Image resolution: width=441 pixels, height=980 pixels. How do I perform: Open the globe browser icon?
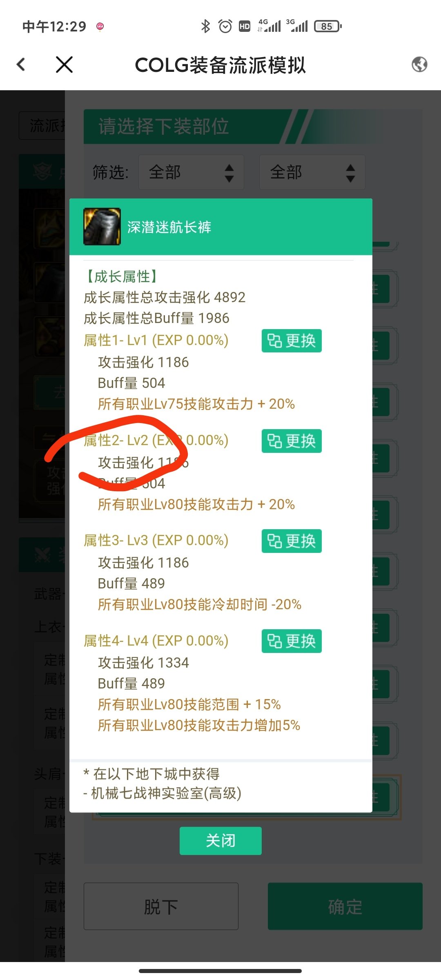tap(419, 65)
